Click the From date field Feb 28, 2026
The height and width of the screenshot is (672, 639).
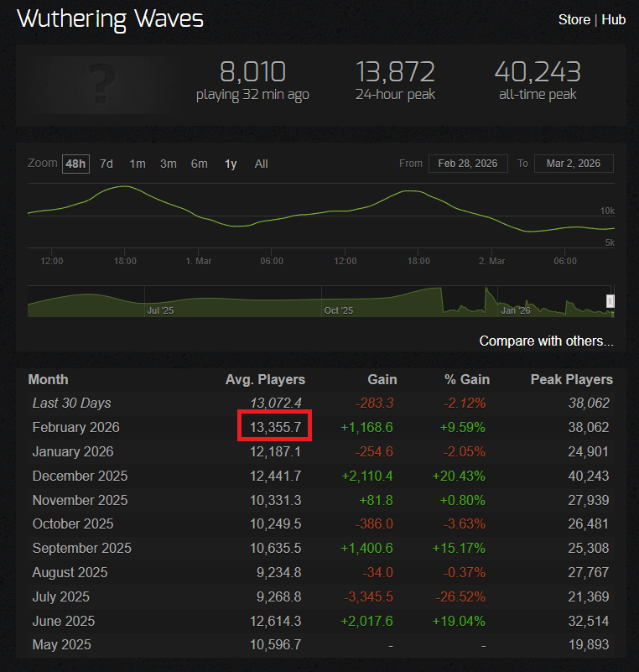click(x=468, y=164)
